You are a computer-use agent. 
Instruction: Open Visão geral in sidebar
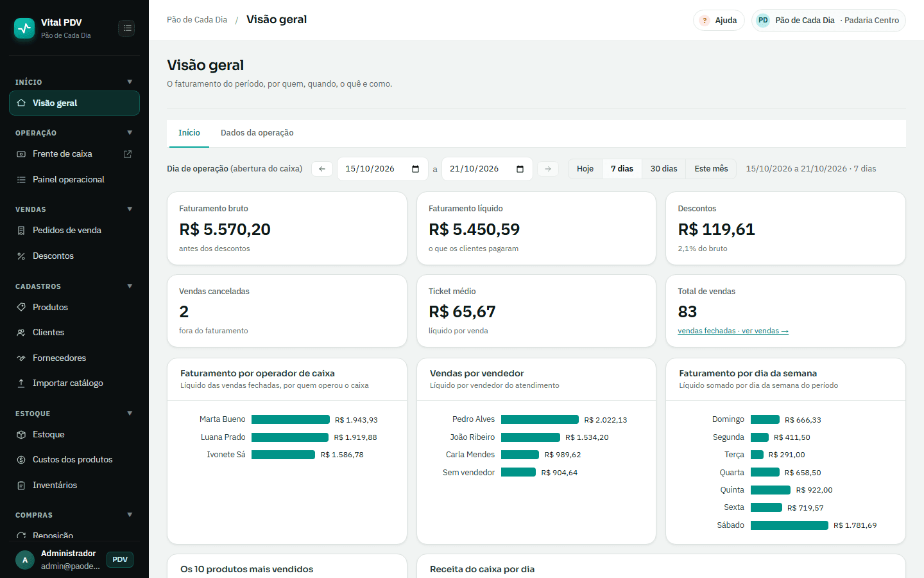(x=74, y=103)
